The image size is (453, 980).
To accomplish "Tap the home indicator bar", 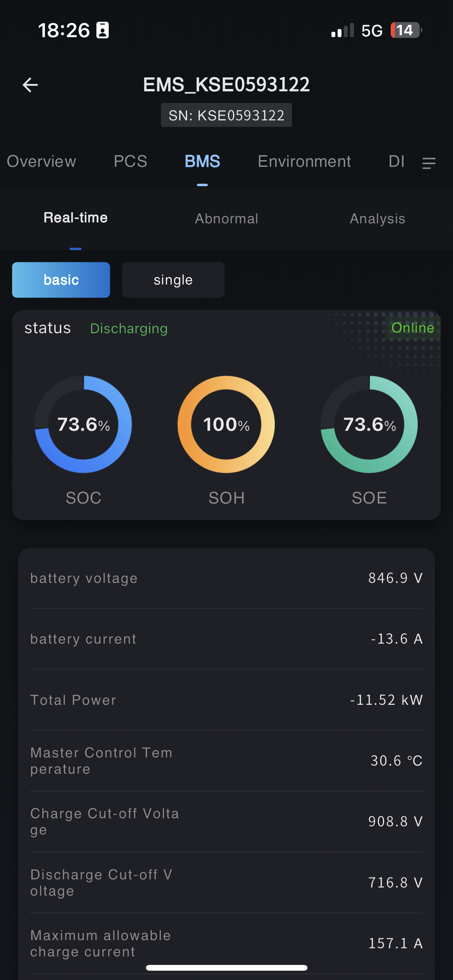I will point(226,968).
